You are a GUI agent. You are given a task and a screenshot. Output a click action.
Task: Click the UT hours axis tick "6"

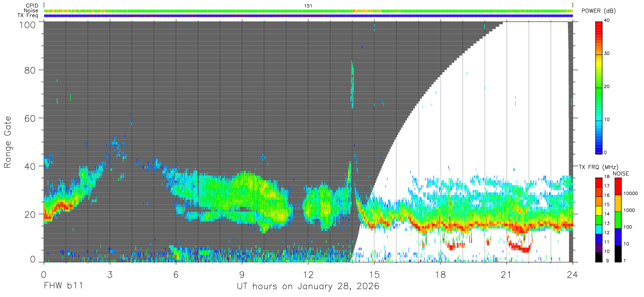coord(176,274)
